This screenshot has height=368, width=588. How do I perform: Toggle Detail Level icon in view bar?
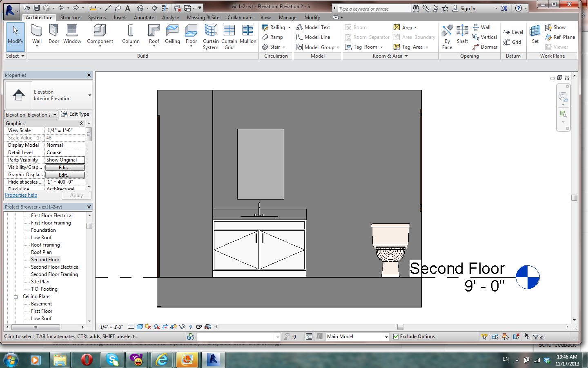point(131,327)
